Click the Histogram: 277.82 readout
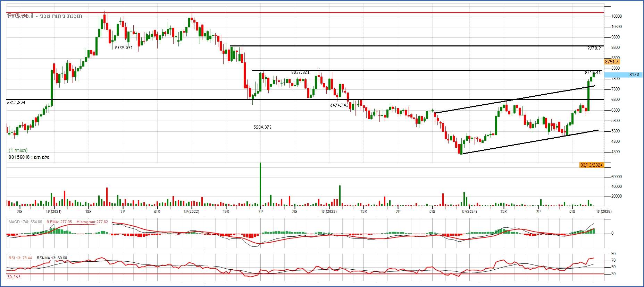This screenshot has height=287, width=644. pos(92,222)
